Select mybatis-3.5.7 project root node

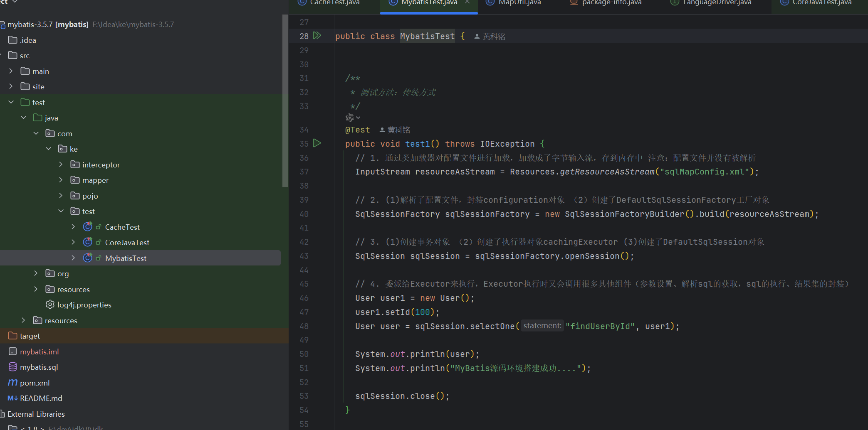tap(141, 25)
